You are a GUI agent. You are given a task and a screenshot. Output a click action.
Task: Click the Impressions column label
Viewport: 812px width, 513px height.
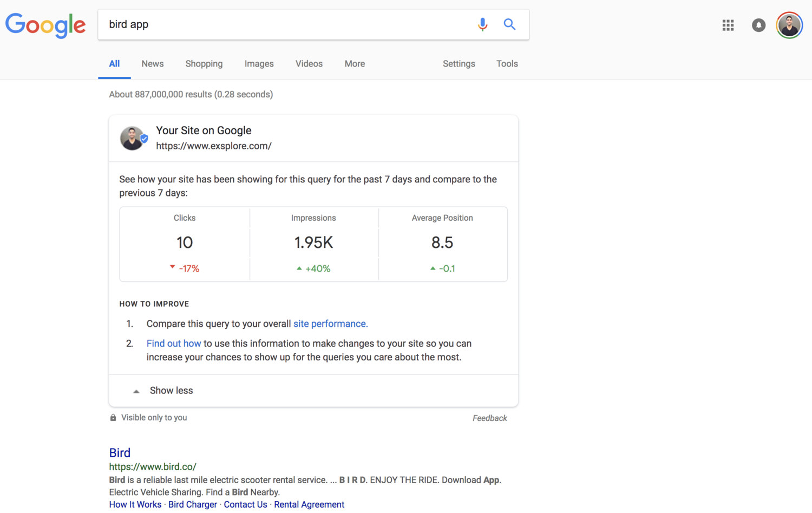[x=313, y=218]
